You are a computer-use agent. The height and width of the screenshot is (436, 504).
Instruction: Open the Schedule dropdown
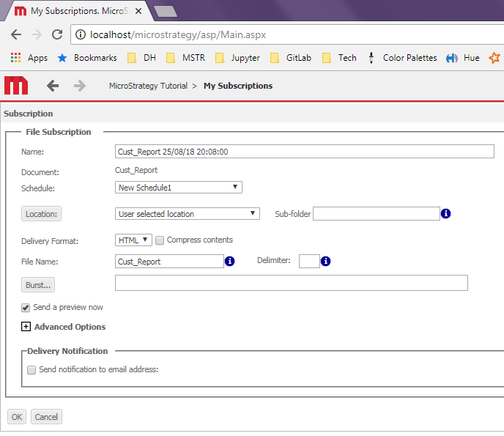click(179, 188)
